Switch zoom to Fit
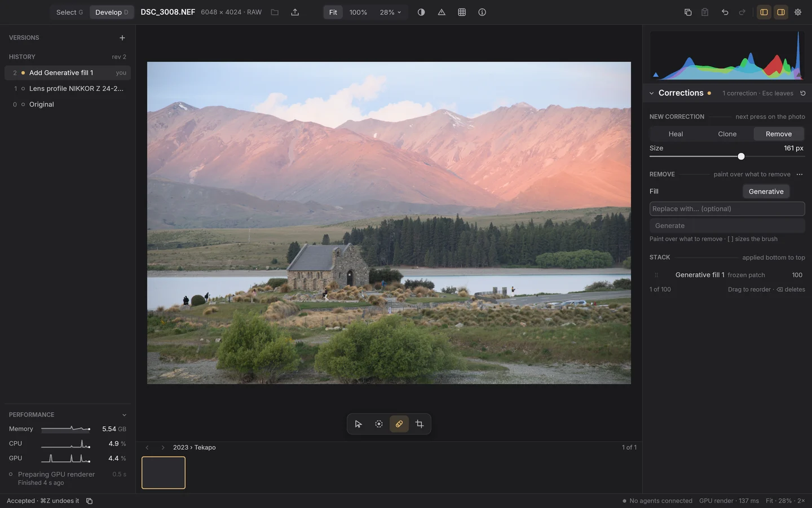The height and width of the screenshot is (508, 812). point(333,12)
